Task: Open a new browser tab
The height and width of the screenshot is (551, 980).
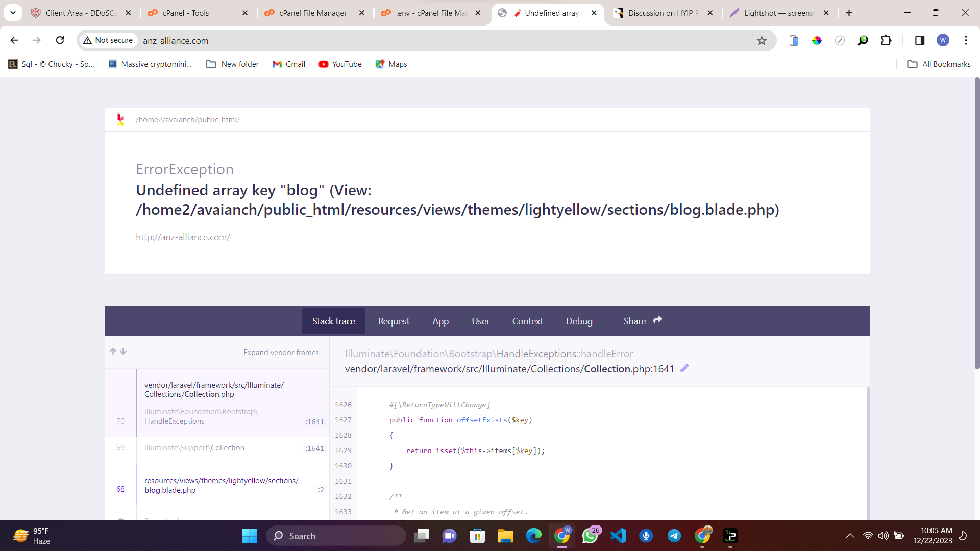Action: (x=849, y=13)
